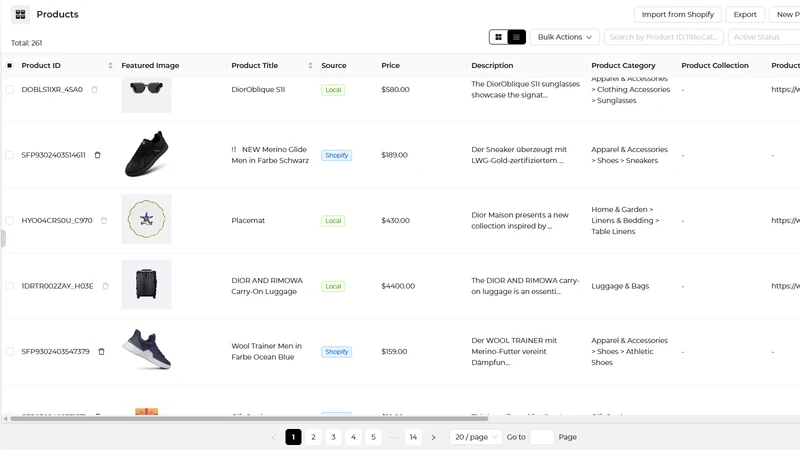The width and height of the screenshot is (800, 450).
Task: Open the Placemat product thumbnail
Action: pyautogui.click(x=146, y=219)
